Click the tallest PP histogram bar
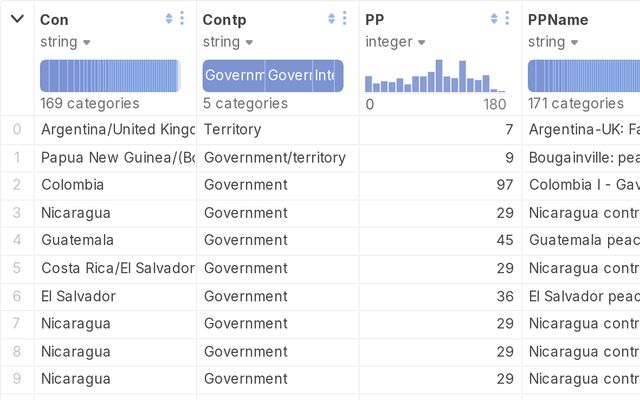This screenshot has height=400, width=640. pyautogui.click(x=438, y=76)
